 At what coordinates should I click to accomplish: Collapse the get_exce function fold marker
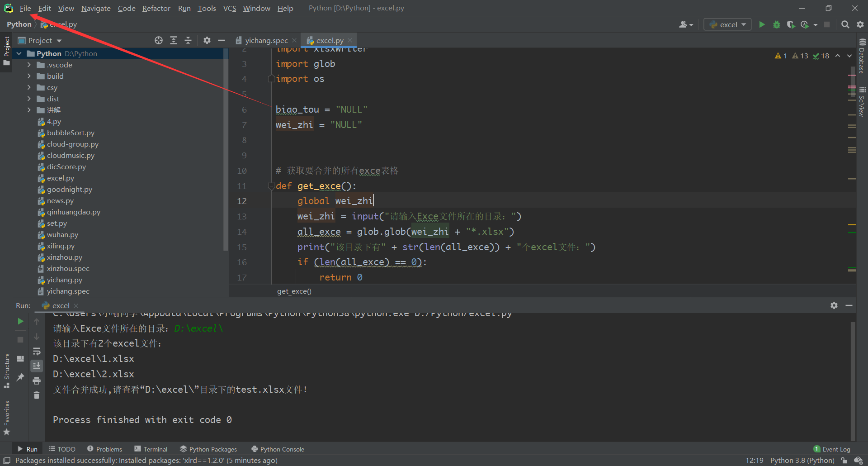click(x=271, y=186)
